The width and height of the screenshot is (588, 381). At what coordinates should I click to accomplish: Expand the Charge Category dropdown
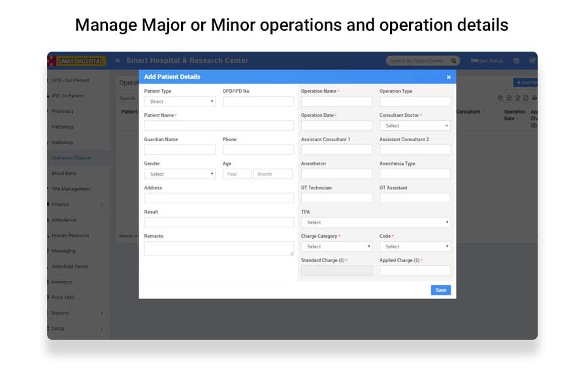click(x=336, y=246)
